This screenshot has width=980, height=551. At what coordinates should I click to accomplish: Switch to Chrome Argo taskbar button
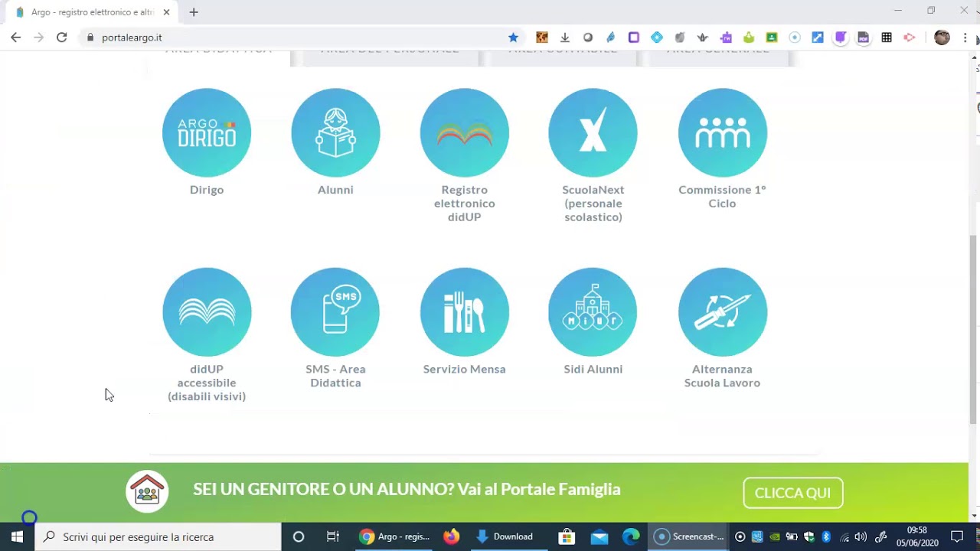pyautogui.click(x=395, y=537)
